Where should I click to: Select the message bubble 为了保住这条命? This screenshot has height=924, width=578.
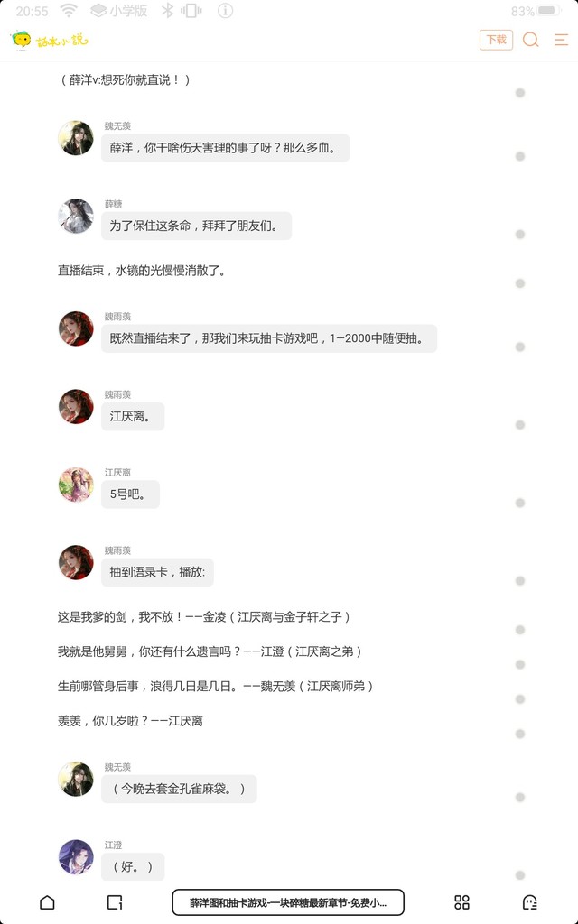click(x=196, y=226)
